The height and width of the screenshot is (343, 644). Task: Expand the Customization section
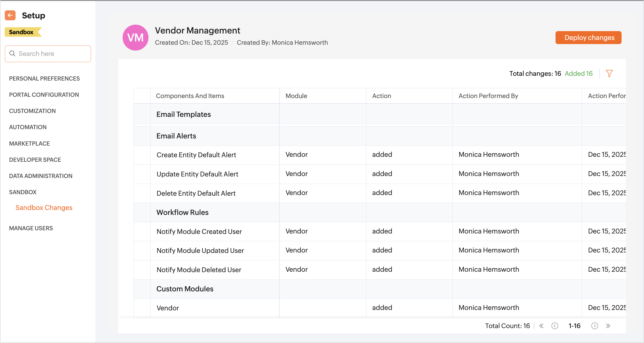(x=32, y=111)
